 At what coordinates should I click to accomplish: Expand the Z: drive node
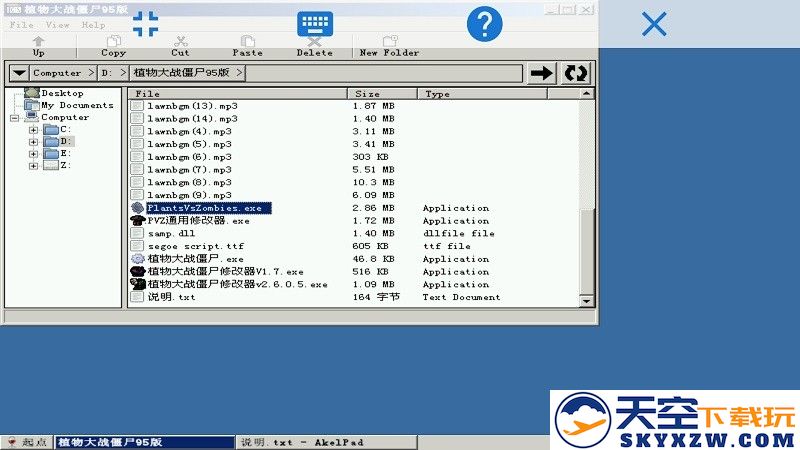click(x=33, y=166)
